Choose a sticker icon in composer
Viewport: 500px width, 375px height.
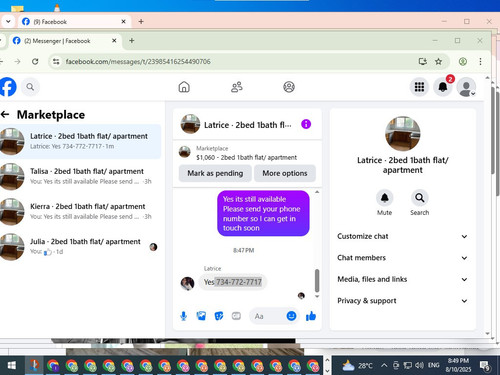click(219, 316)
